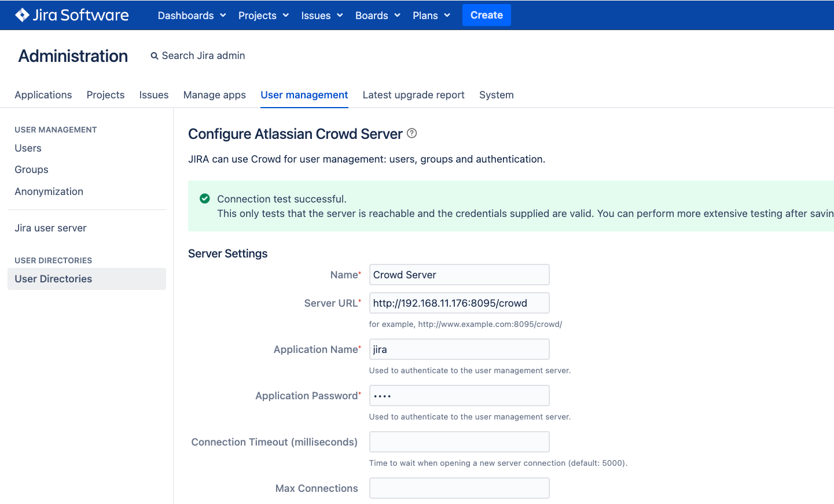Expand the Issues menu in the top bar
The width and height of the screenshot is (834, 504).
click(322, 16)
